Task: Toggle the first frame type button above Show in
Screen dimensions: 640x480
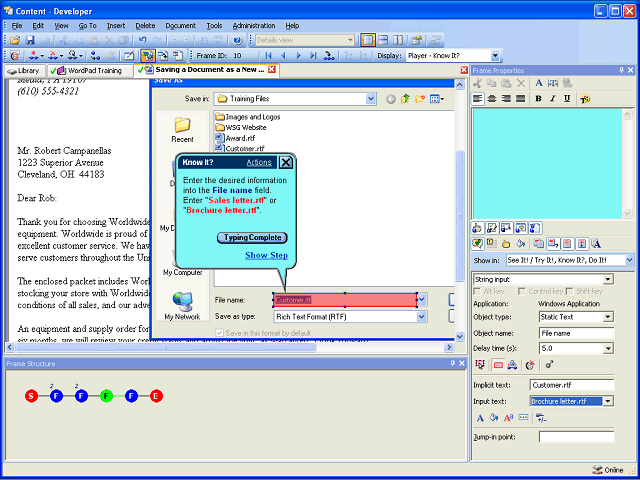Action: point(478,228)
